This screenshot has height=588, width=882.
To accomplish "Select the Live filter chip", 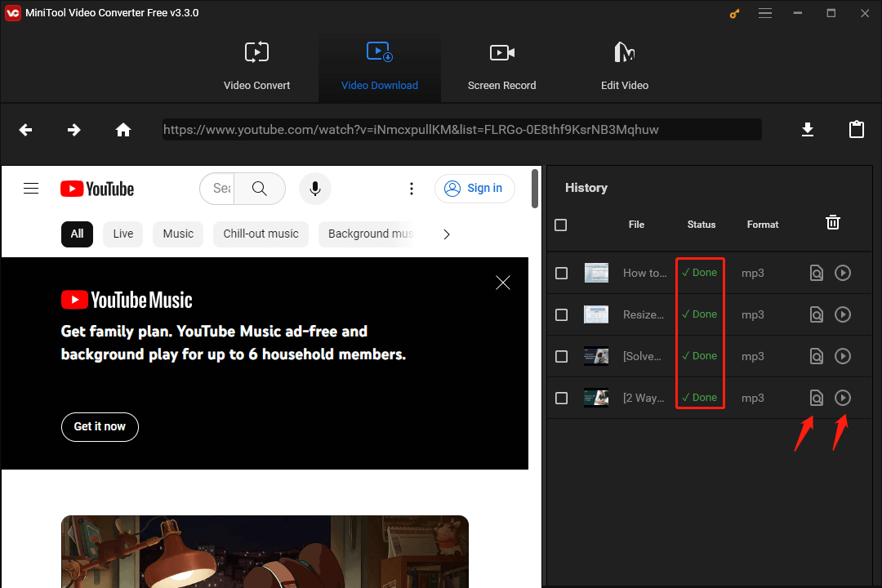I will (122, 234).
